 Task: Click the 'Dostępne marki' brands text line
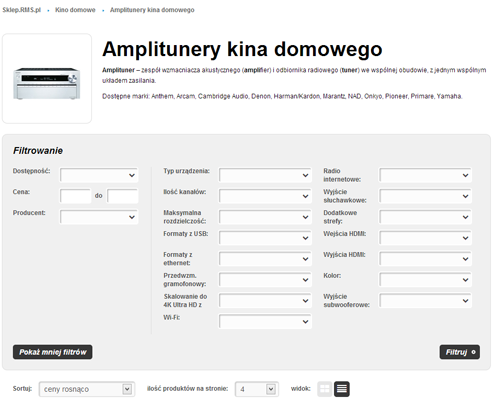point(282,96)
